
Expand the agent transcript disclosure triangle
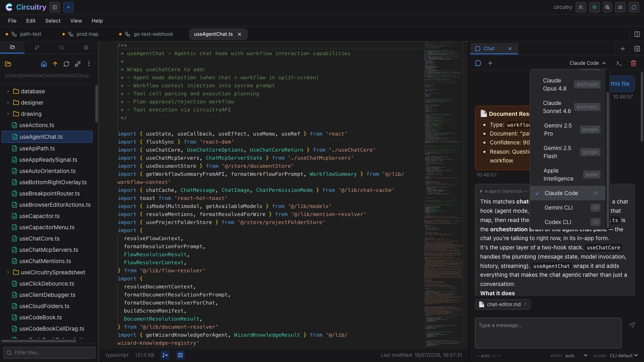click(x=481, y=191)
